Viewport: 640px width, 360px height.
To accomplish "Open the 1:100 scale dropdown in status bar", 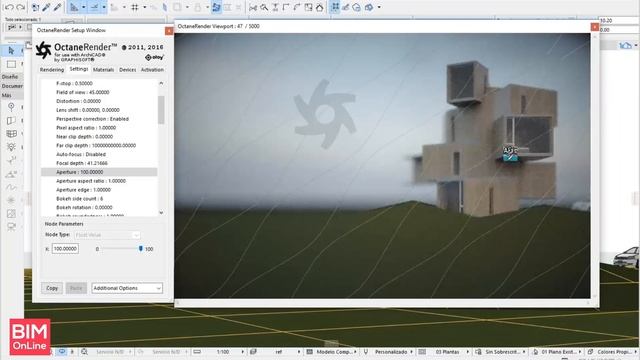I will tap(242, 352).
